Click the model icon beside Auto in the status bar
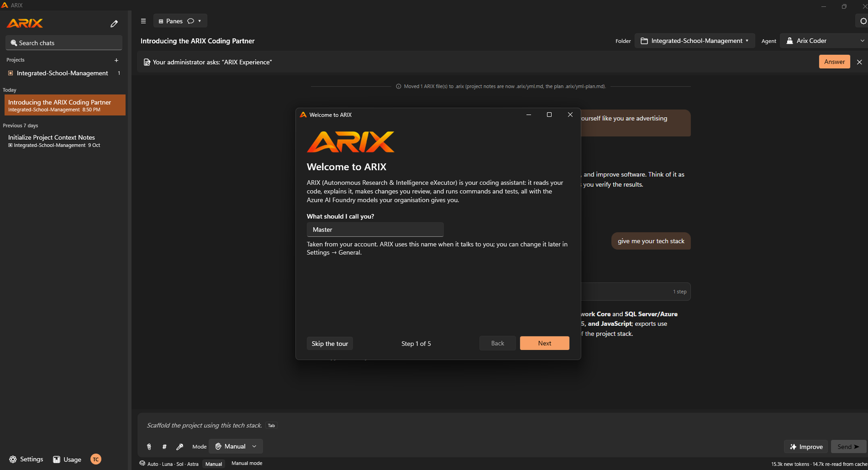The height and width of the screenshot is (470, 868). coord(142,463)
